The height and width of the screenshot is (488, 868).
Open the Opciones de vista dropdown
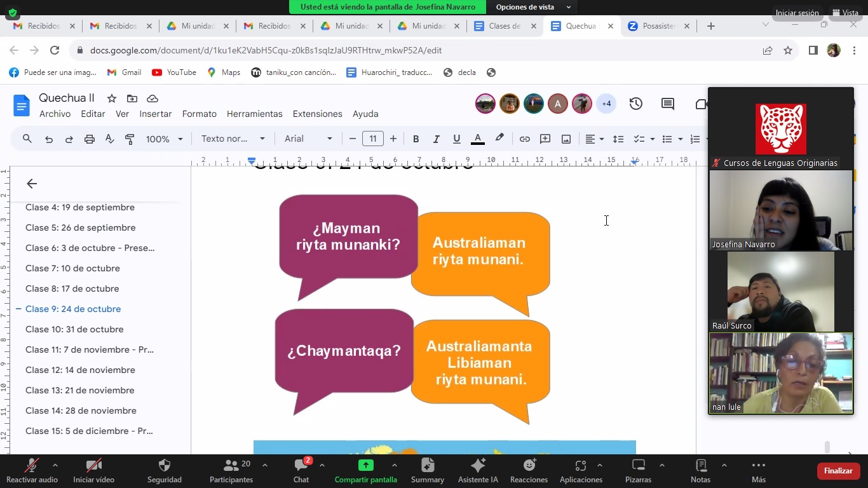(x=533, y=7)
